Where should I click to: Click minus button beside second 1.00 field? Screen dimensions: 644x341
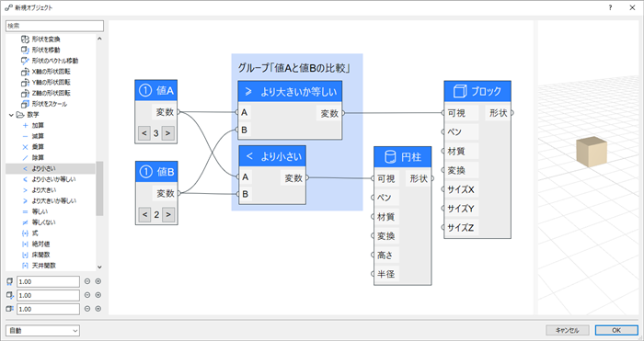pyautogui.click(x=87, y=295)
